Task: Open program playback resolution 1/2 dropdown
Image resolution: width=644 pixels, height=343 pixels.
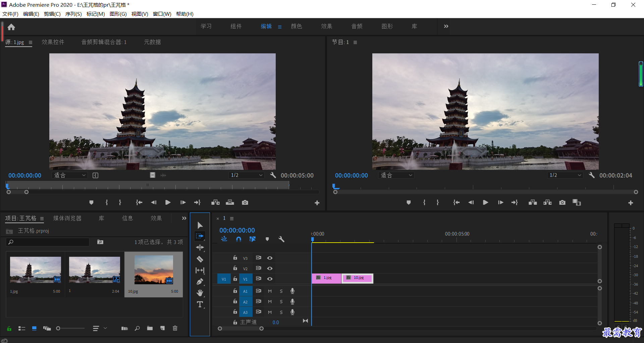Action: (565, 175)
